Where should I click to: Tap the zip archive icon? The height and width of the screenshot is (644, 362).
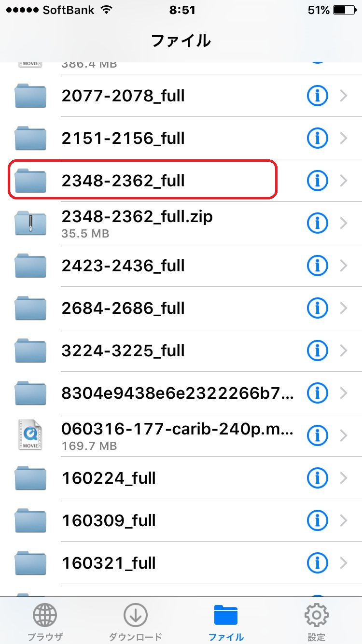30,224
